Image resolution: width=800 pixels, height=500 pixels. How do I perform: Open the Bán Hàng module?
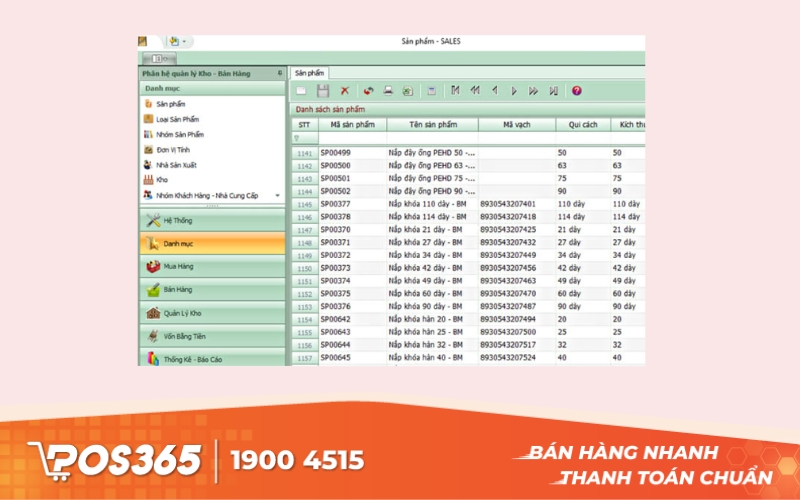(212, 289)
